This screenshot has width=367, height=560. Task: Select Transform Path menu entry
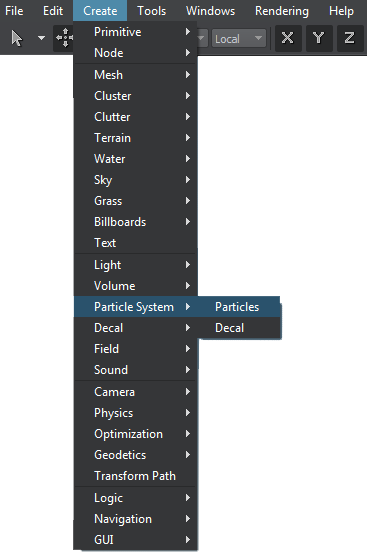[135, 476]
